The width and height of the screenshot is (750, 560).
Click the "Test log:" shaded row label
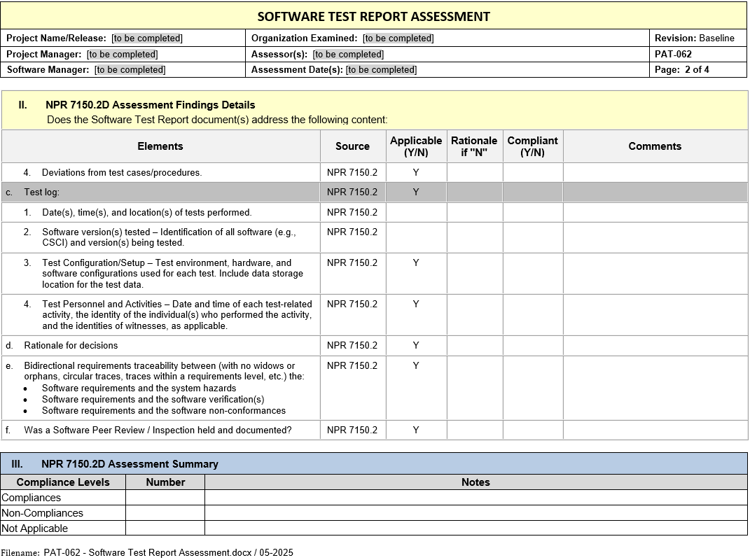tap(42, 192)
